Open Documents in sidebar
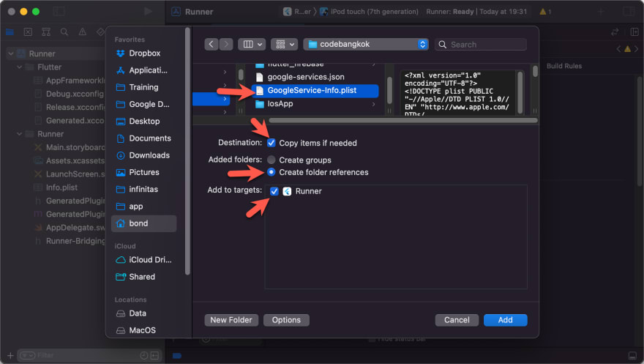The image size is (644, 364). [x=143, y=138]
